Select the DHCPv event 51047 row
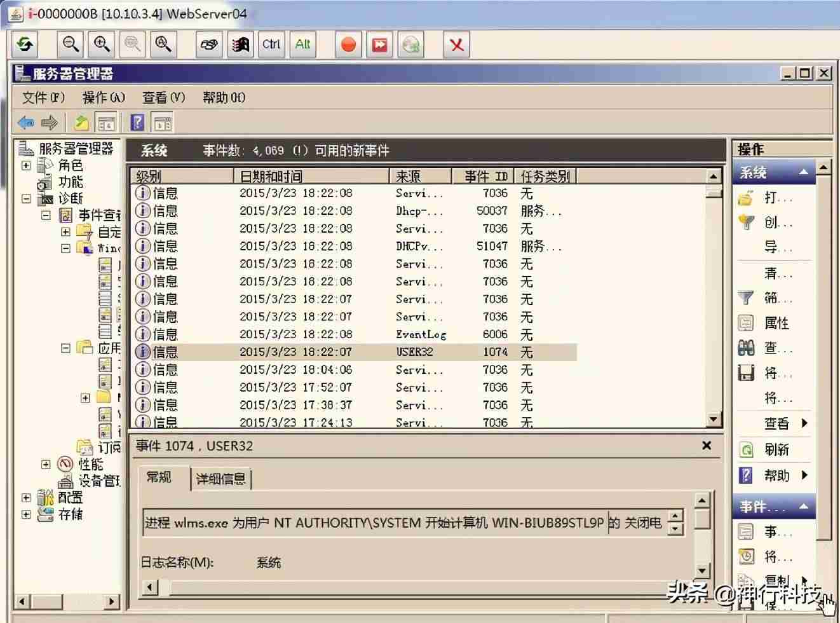 tap(355, 246)
